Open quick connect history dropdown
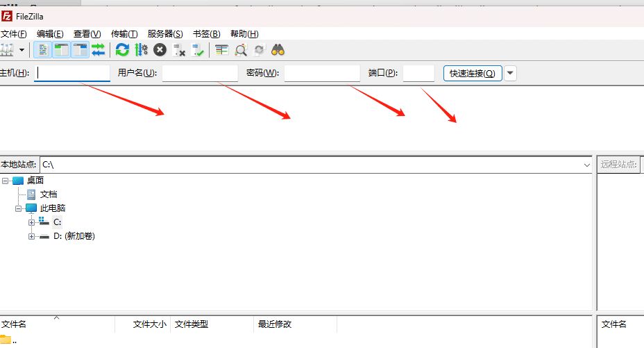 tap(510, 73)
